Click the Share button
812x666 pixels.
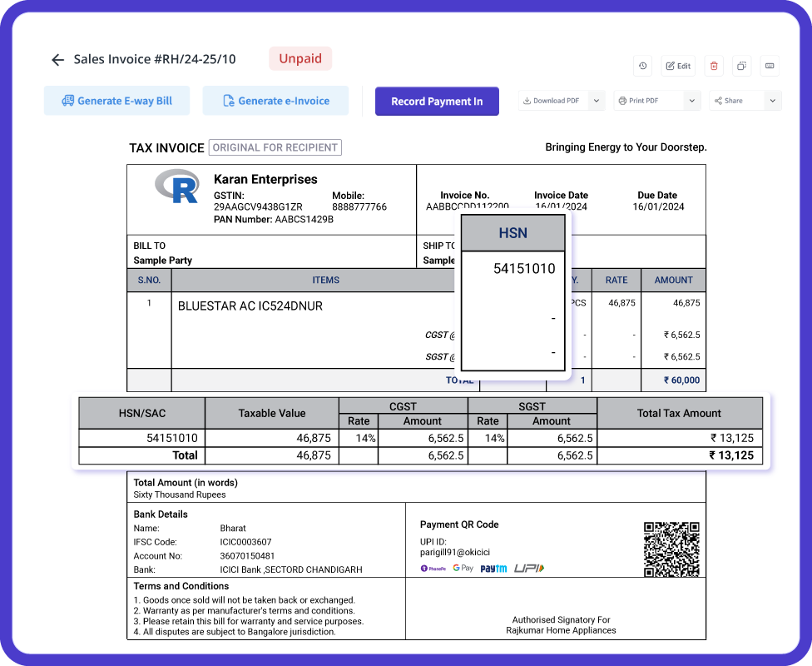coord(736,101)
